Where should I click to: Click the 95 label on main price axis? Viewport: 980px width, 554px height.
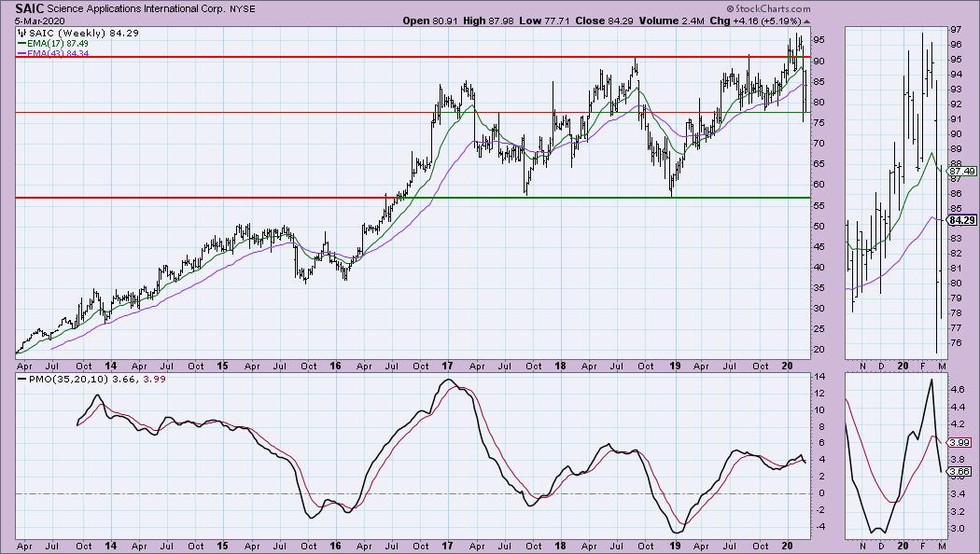[x=819, y=40]
